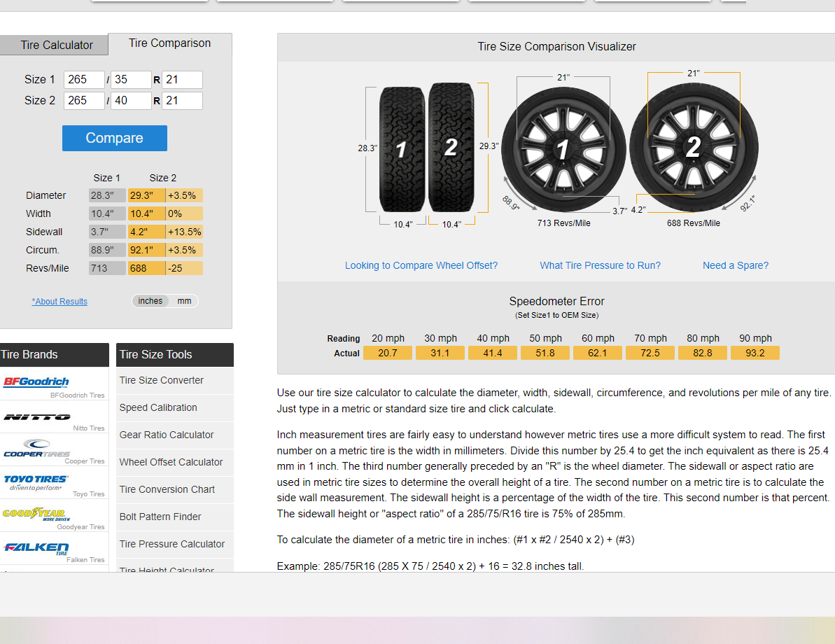Switch measurement units to mm
835x644 pixels.
[183, 301]
